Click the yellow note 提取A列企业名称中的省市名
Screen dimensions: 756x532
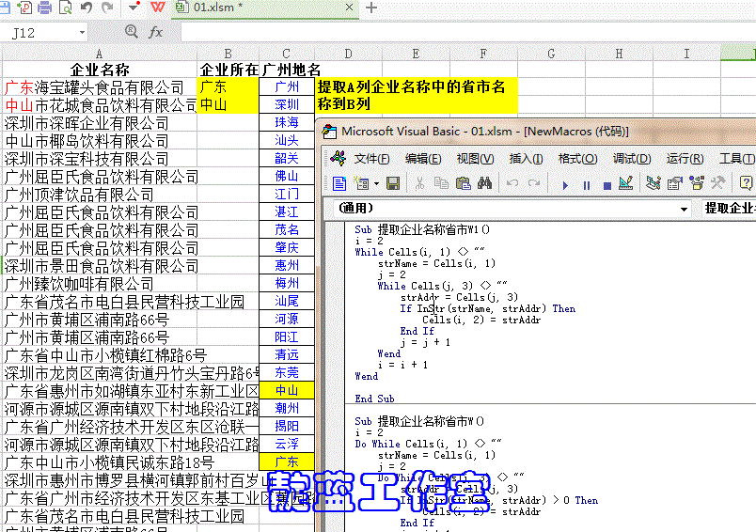(x=417, y=96)
